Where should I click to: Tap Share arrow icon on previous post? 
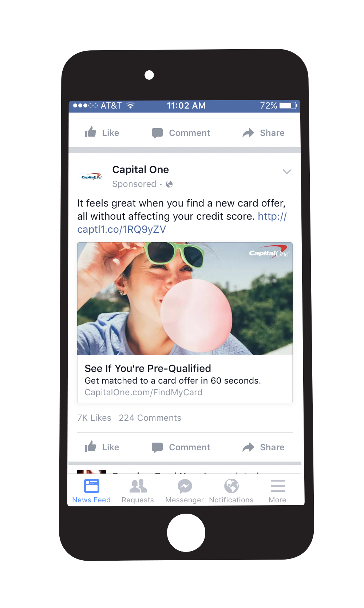point(248,133)
